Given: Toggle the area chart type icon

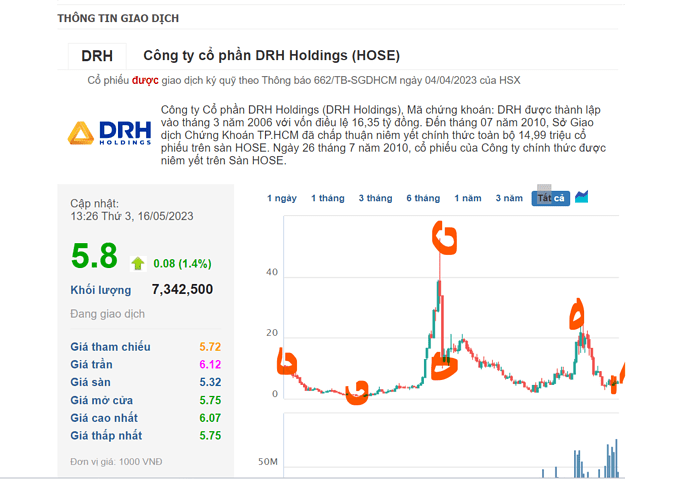Looking at the screenshot, I should pyautogui.click(x=582, y=197).
